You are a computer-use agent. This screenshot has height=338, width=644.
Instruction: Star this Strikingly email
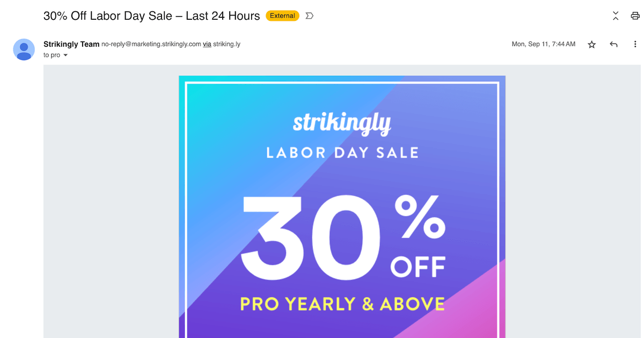[x=591, y=45]
